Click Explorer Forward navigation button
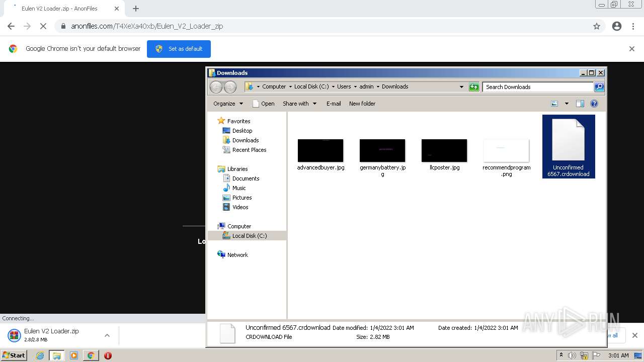This screenshot has width=644, height=362. tap(230, 87)
